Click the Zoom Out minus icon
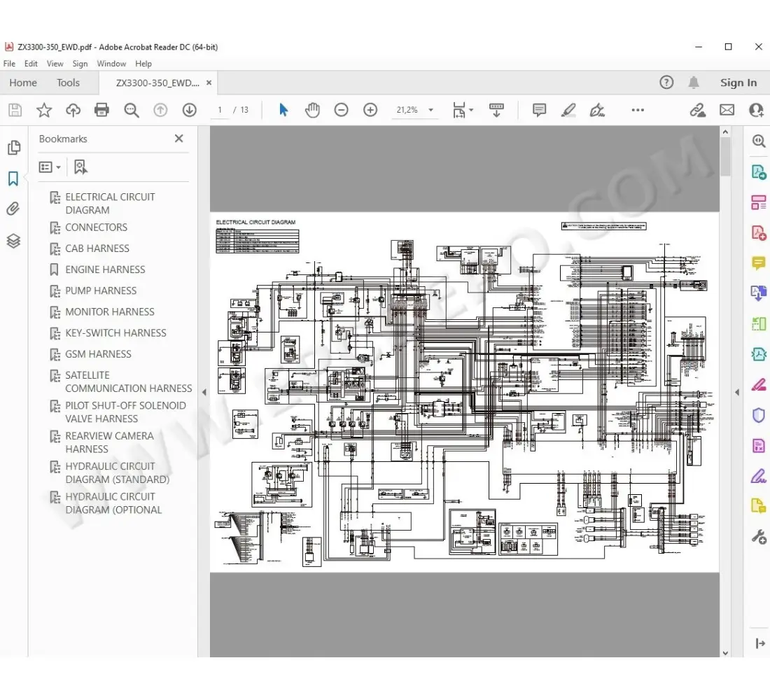The image size is (770, 700). click(341, 110)
